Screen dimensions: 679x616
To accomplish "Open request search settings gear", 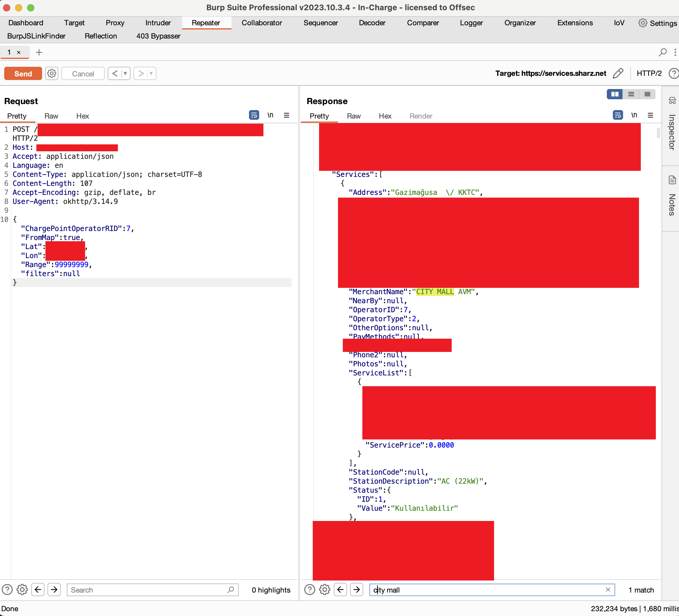I will 22,590.
